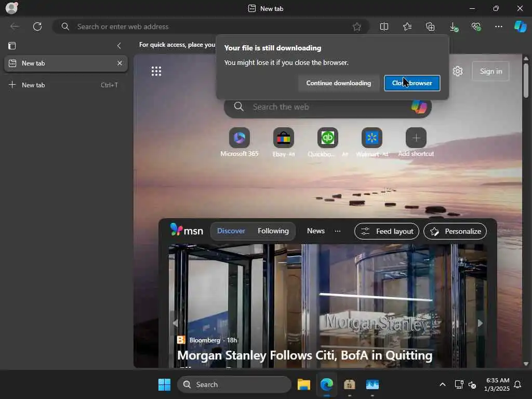This screenshot has width=532, height=399.
Task: Show hidden tray icons chevron
Action: click(443, 384)
